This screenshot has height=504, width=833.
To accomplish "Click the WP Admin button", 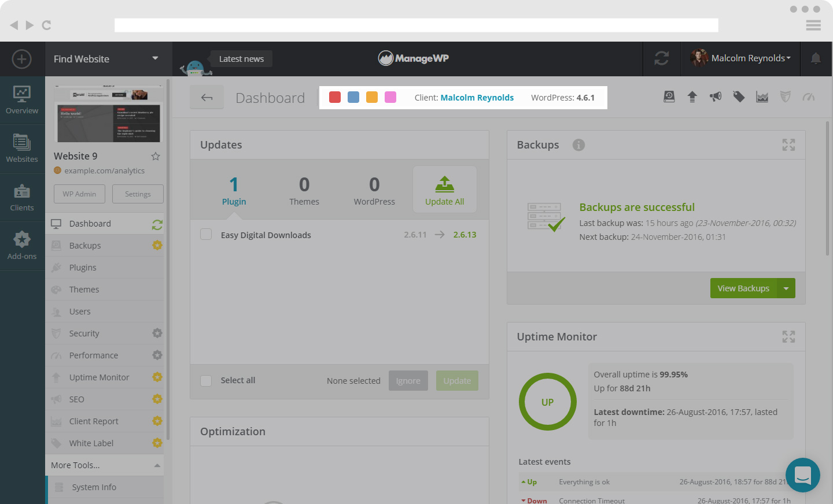I will tap(80, 194).
